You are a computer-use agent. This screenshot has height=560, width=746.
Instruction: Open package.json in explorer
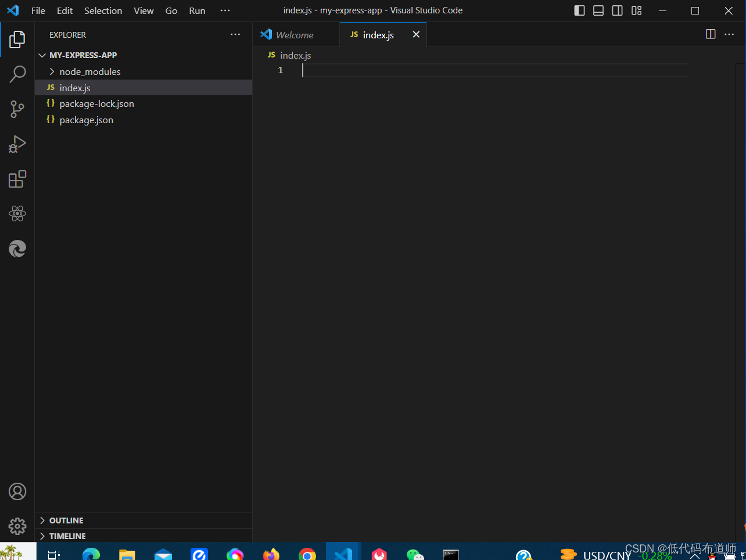click(144, 120)
